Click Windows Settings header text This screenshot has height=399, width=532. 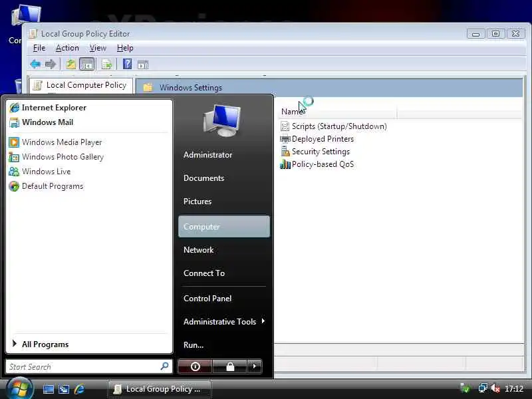(191, 88)
